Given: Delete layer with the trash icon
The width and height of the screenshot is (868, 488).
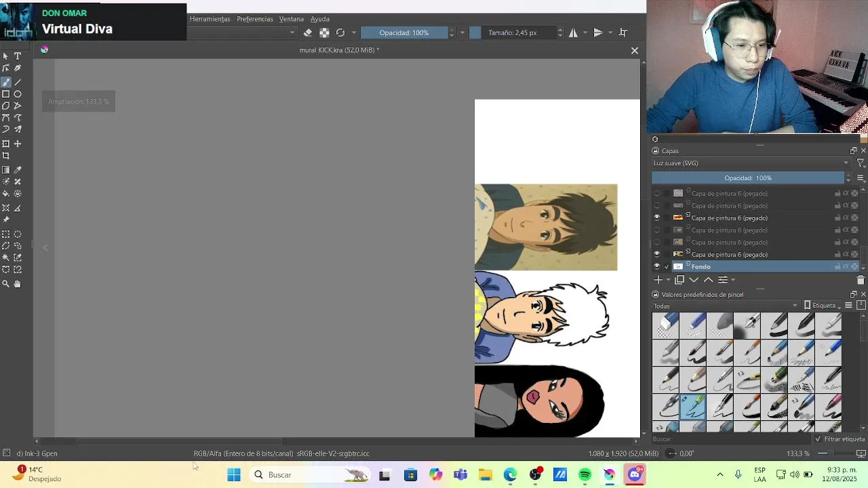Looking at the screenshot, I should pyautogui.click(x=861, y=280).
